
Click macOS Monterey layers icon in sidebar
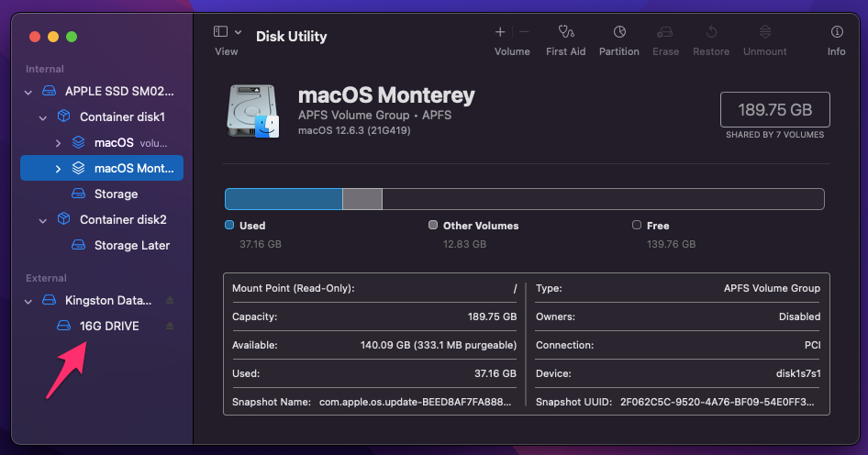click(x=79, y=168)
